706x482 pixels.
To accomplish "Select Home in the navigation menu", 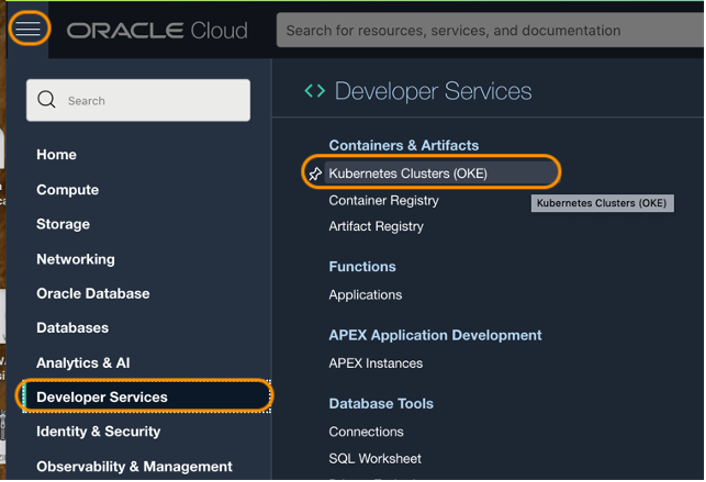I will (56, 155).
